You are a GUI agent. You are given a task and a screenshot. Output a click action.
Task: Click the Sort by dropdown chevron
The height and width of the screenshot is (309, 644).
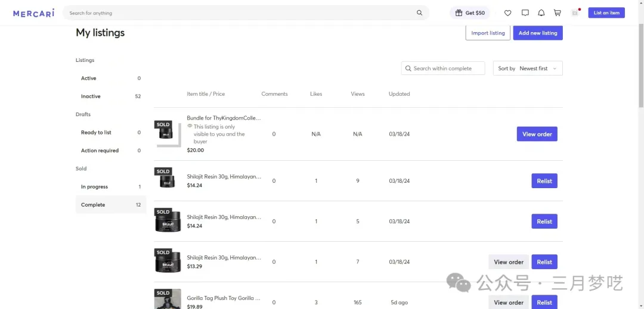pos(555,68)
